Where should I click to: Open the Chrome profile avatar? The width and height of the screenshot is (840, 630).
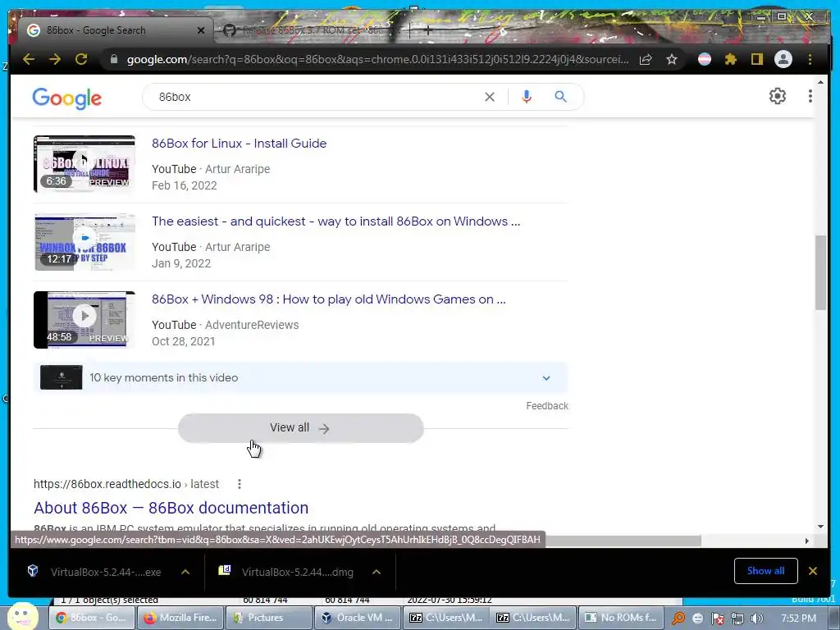783,59
